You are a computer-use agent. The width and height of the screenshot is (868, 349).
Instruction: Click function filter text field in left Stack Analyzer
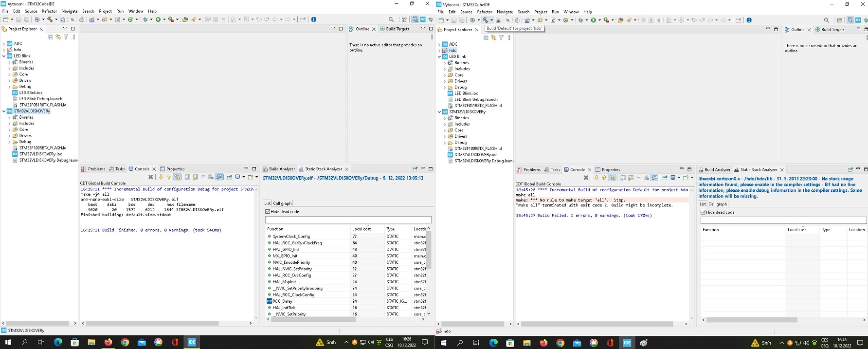tap(348, 220)
